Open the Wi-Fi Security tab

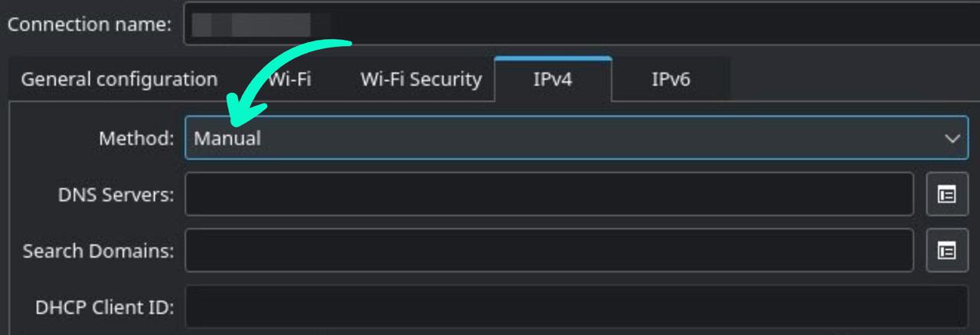point(421,79)
